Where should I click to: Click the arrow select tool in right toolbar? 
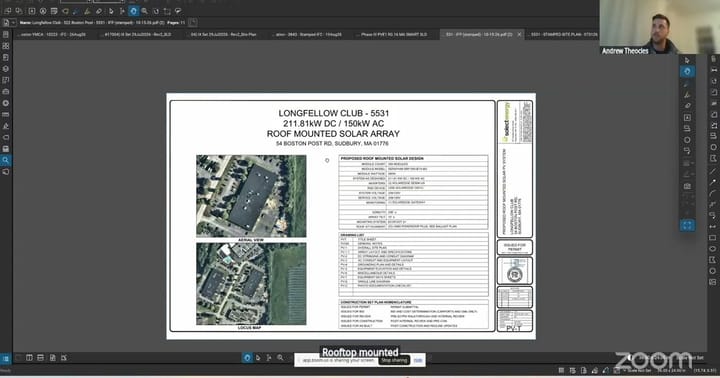[x=687, y=60]
